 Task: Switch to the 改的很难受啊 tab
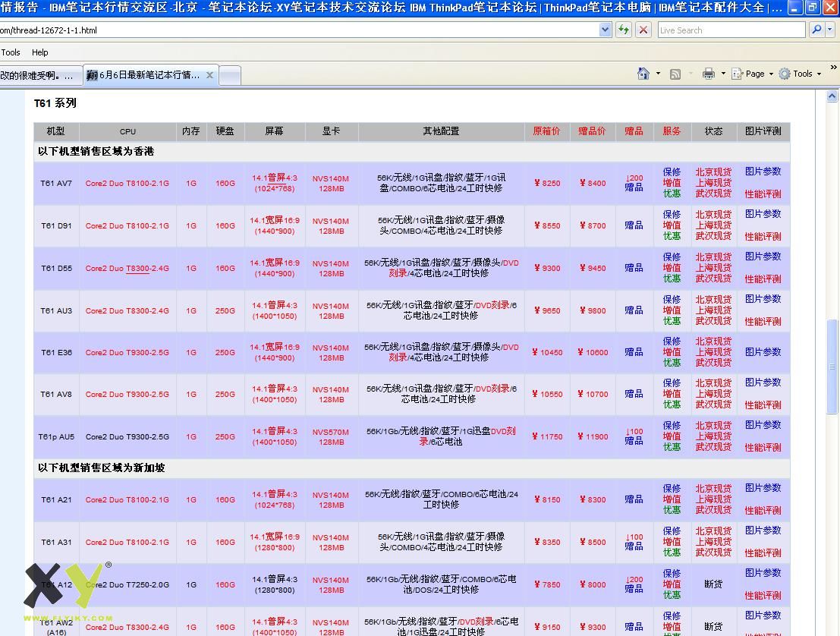coord(41,76)
